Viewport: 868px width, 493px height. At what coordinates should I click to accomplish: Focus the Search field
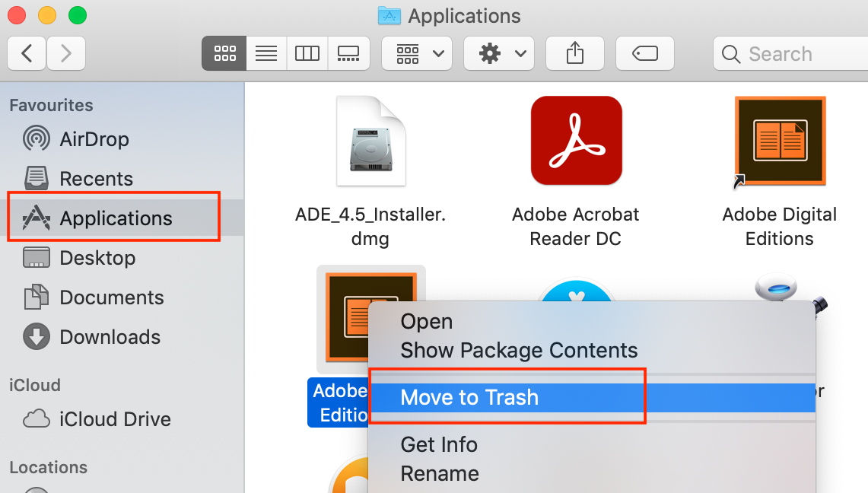(790, 54)
